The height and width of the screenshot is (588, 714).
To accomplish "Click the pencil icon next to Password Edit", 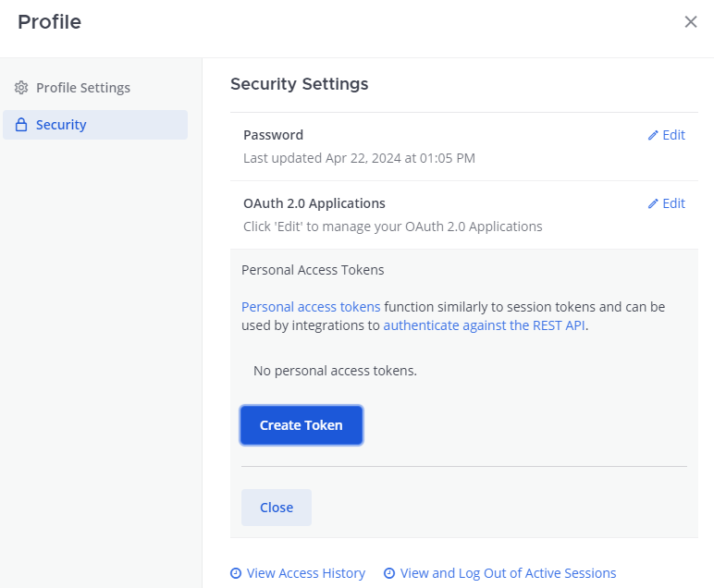I will 653,135.
